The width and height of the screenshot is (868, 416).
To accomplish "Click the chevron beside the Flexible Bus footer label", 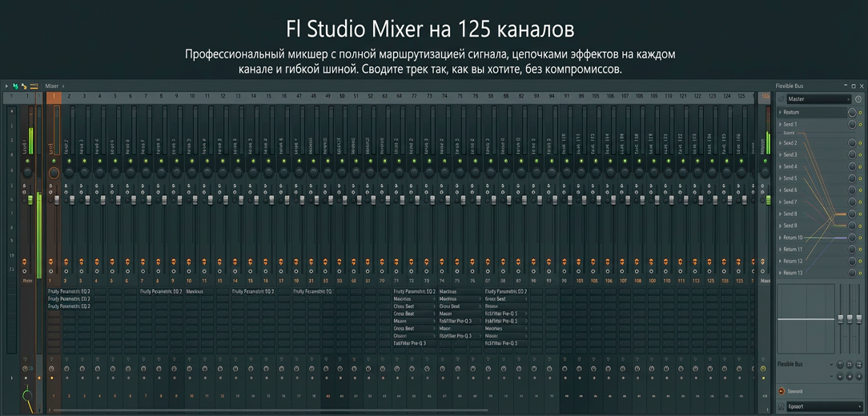I will pos(831,365).
